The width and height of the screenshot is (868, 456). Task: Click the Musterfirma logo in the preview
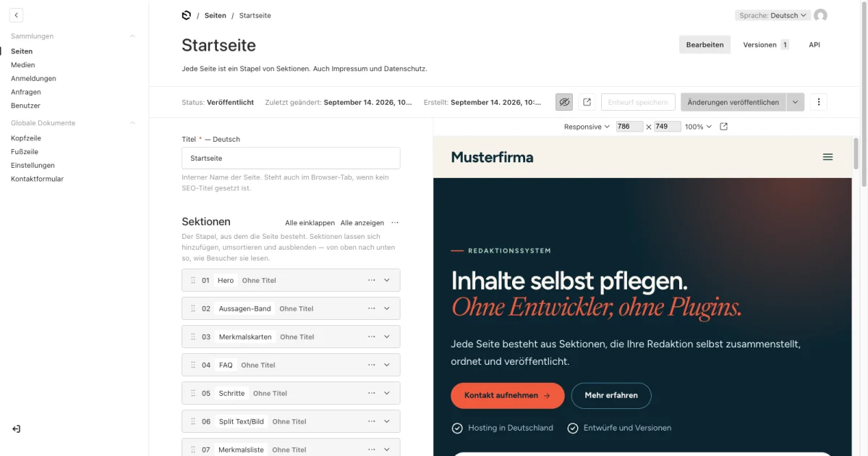click(492, 157)
